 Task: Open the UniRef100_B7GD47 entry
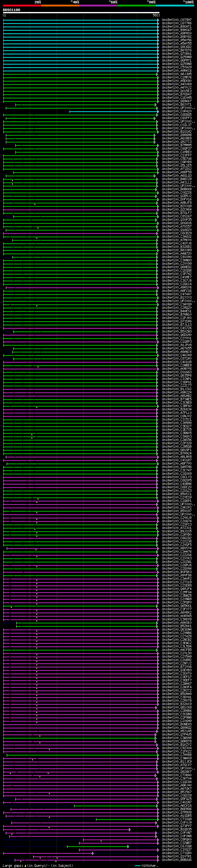[x=177, y=94]
